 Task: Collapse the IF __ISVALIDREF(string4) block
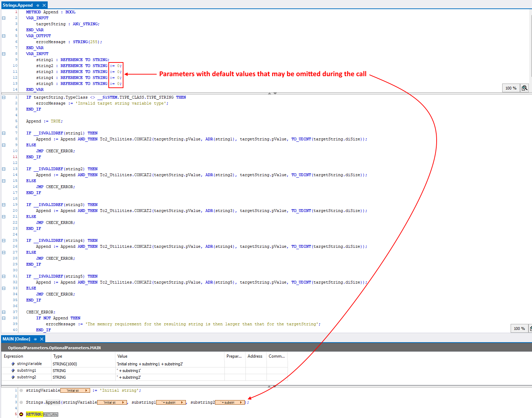click(x=4, y=240)
